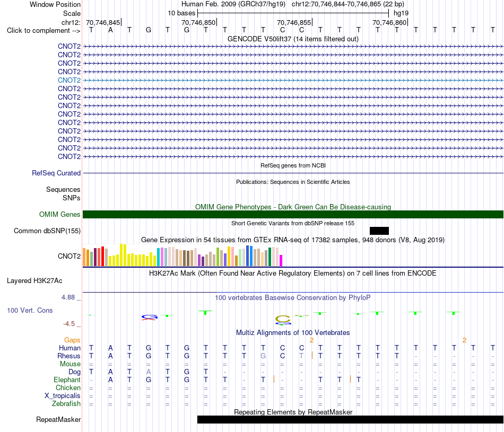Click the 'chr12:' ruler label
Image resolution: width=504 pixels, height=432 pixels.
pyautogui.click(x=71, y=22)
